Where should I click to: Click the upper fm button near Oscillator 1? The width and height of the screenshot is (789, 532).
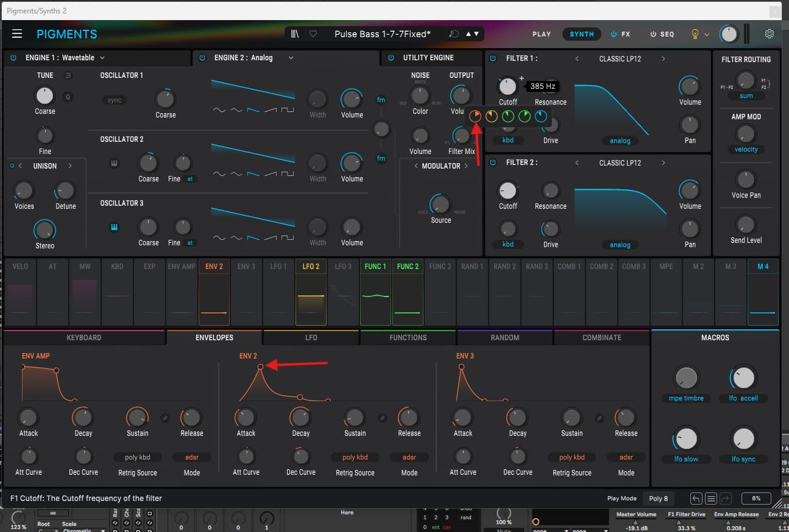pos(381,100)
